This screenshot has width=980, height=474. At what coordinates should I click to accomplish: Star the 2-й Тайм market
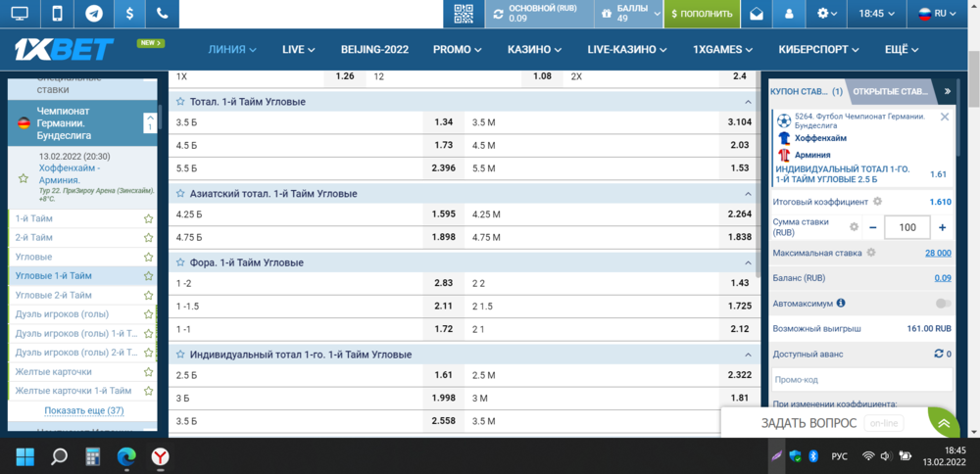tap(148, 238)
